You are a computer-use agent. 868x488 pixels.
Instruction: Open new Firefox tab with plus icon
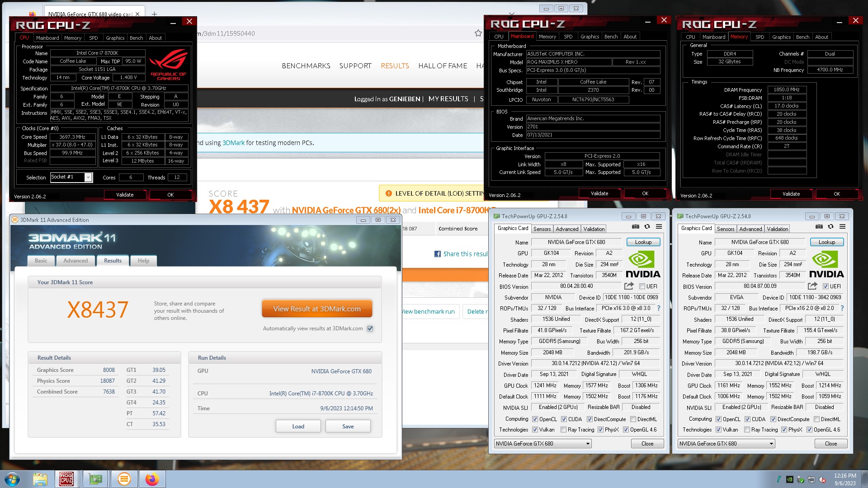tap(154, 14)
